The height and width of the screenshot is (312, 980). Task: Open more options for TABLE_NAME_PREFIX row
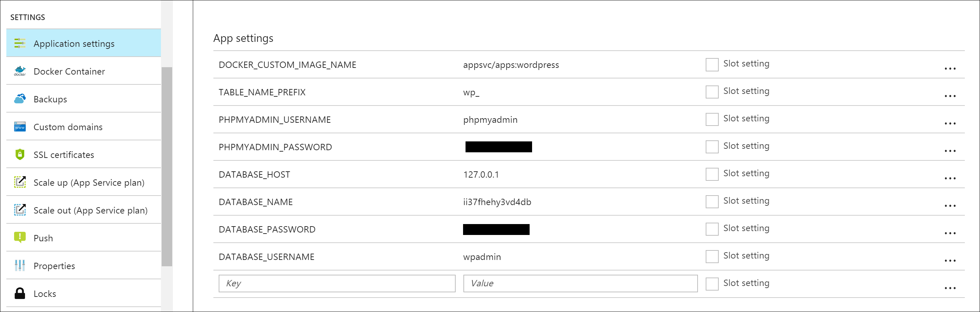tap(950, 96)
